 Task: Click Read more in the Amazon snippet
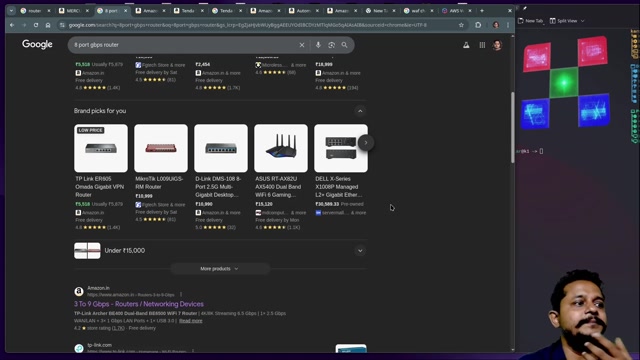(191, 321)
